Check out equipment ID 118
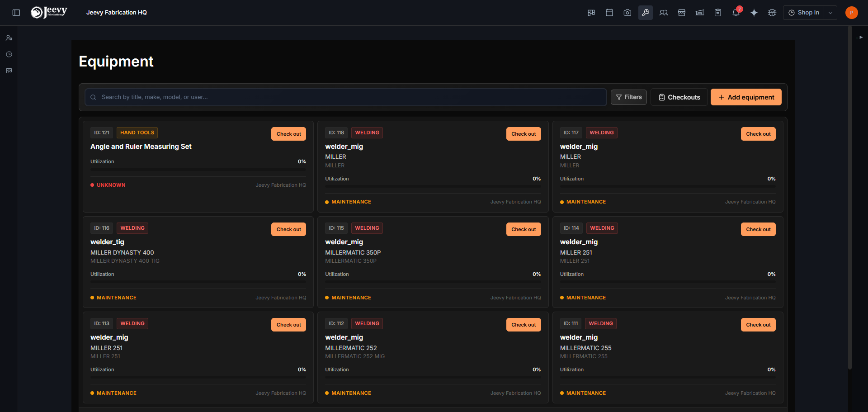This screenshot has height=412, width=868. (524, 134)
